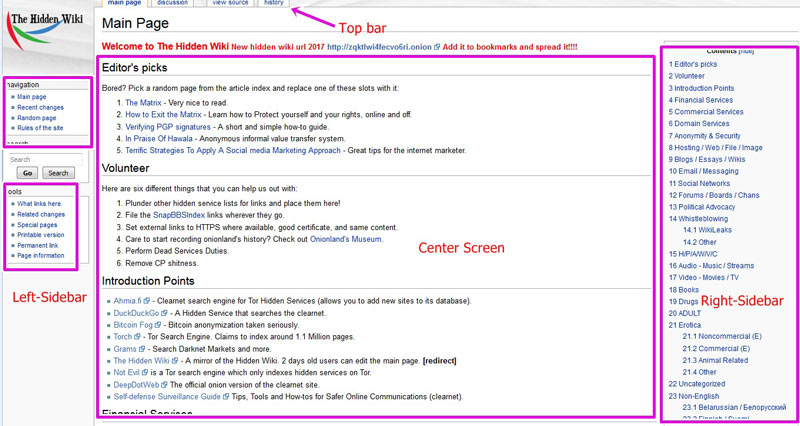Hide the Contents table of contents
This screenshot has width=800, height=426.
click(746, 51)
